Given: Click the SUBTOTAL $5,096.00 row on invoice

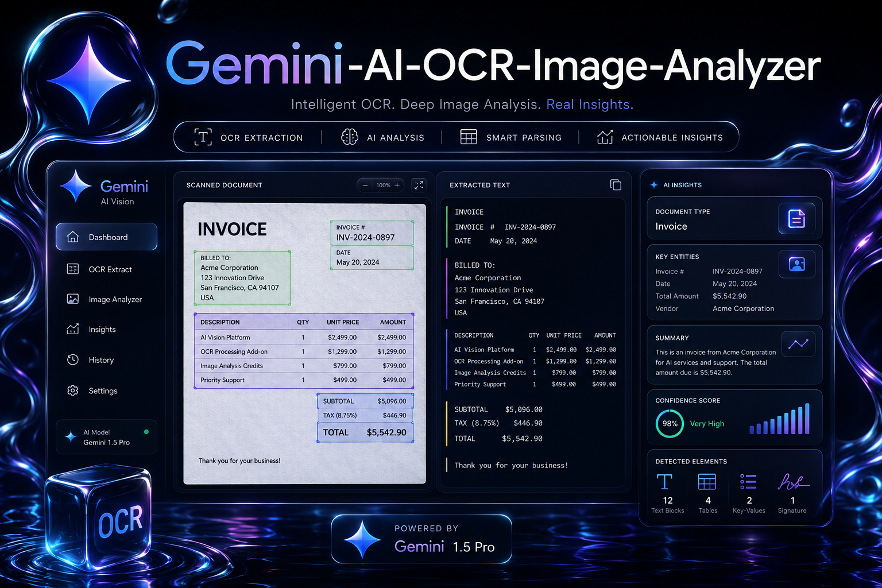Looking at the screenshot, I should (x=365, y=401).
